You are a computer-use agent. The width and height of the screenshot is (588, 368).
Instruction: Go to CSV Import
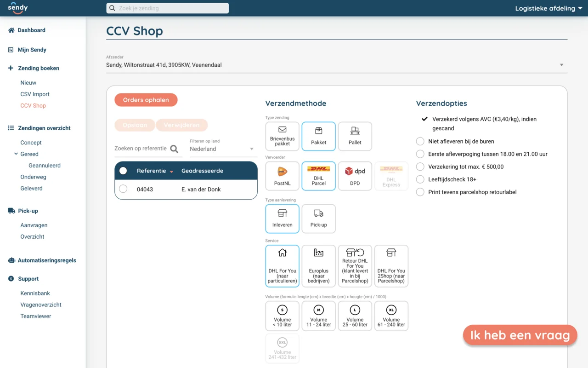click(x=35, y=94)
